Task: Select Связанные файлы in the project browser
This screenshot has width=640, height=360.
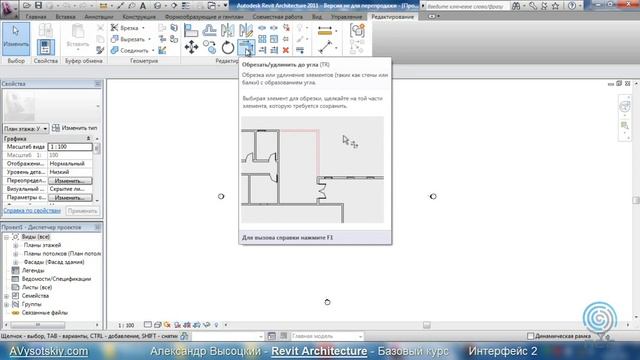Action: tap(45, 313)
